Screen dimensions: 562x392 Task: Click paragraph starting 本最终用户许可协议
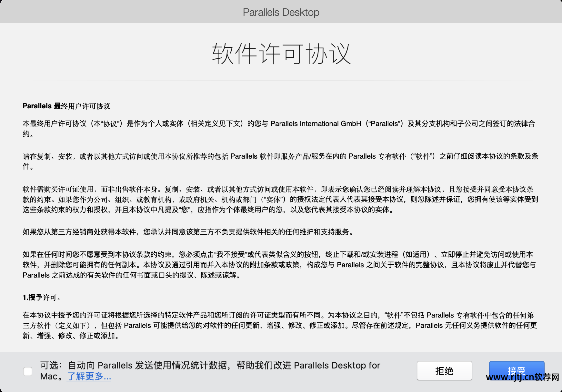[279, 129]
